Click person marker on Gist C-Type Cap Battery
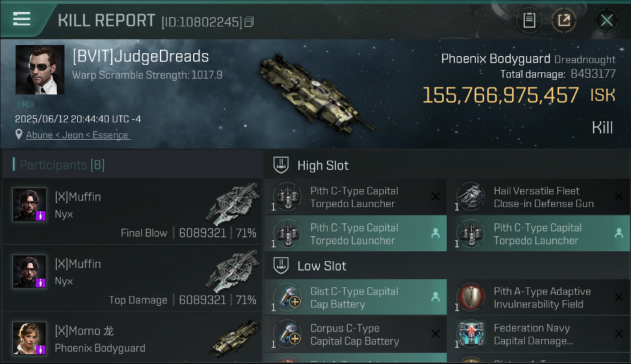Image resolution: width=631 pixels, height=364 pixels. coord(435,297)
